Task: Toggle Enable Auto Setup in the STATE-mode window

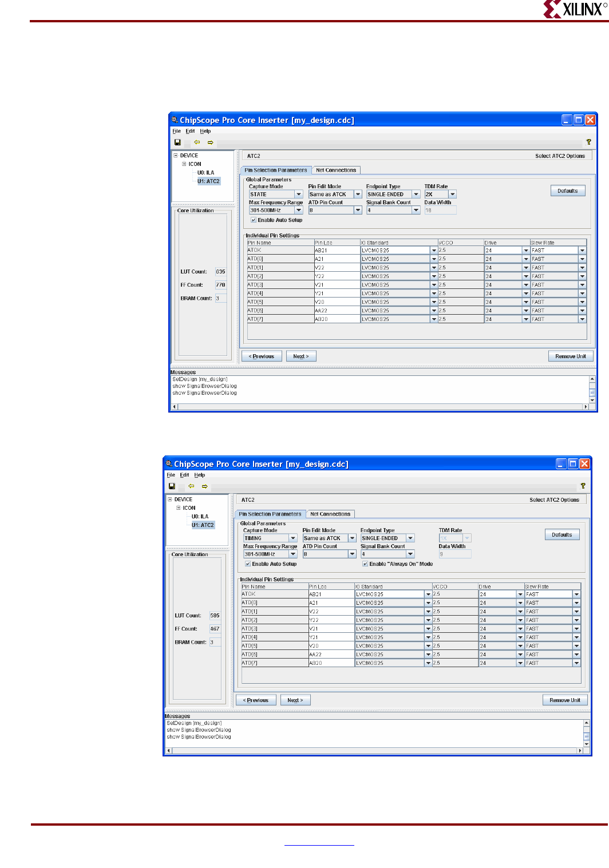Action: pos(254,220)
